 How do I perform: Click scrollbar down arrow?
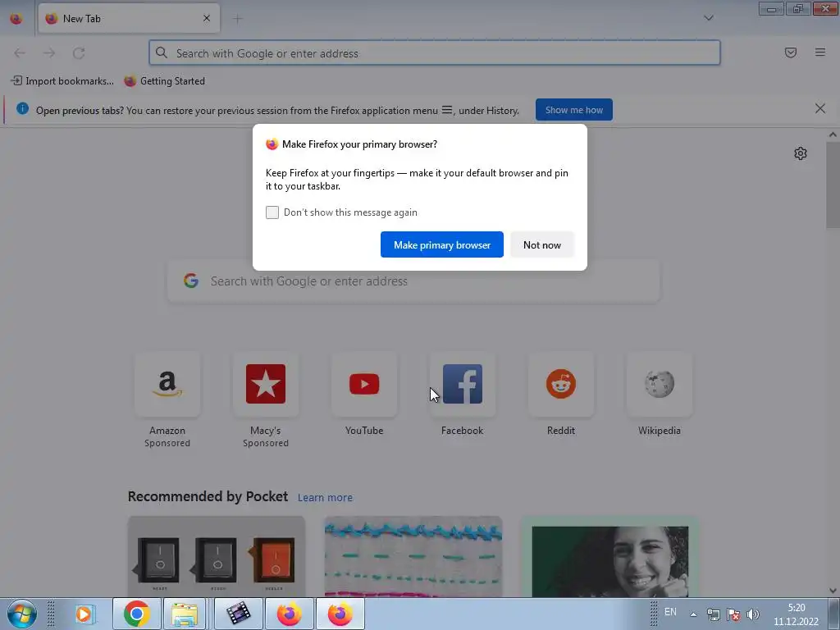click(833, 591)
